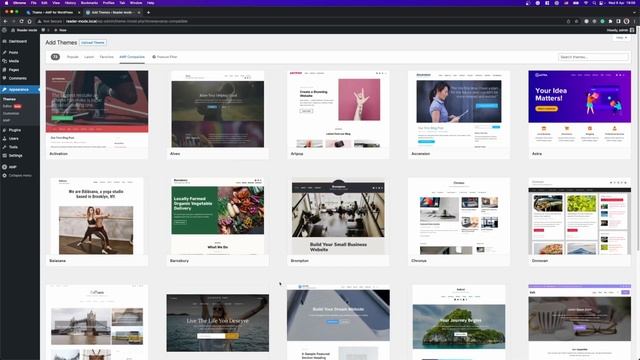Reload the page with the refresh icon

click(x=21, y=21)
